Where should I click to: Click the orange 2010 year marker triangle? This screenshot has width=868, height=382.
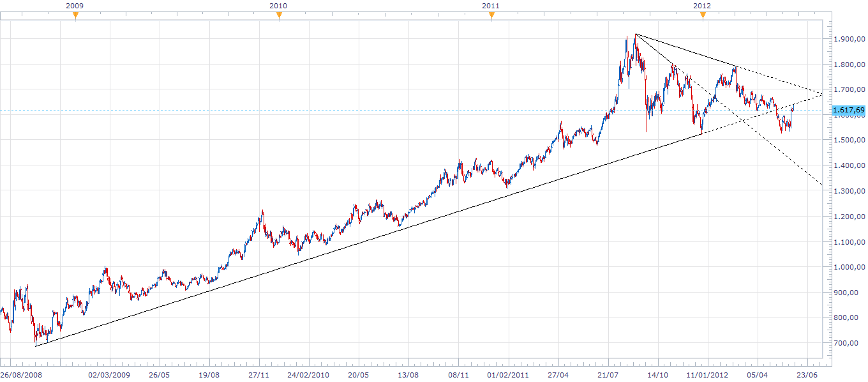click(278, 16)
